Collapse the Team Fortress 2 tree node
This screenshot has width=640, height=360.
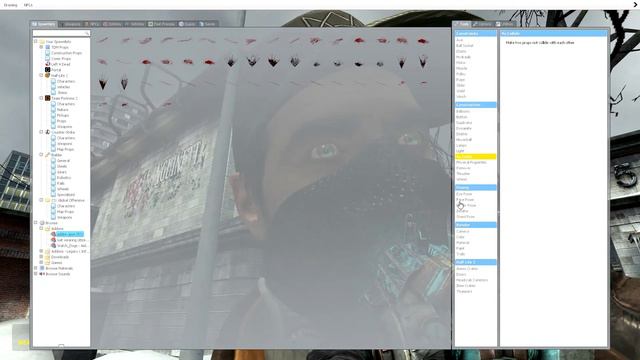pos(41,98)
